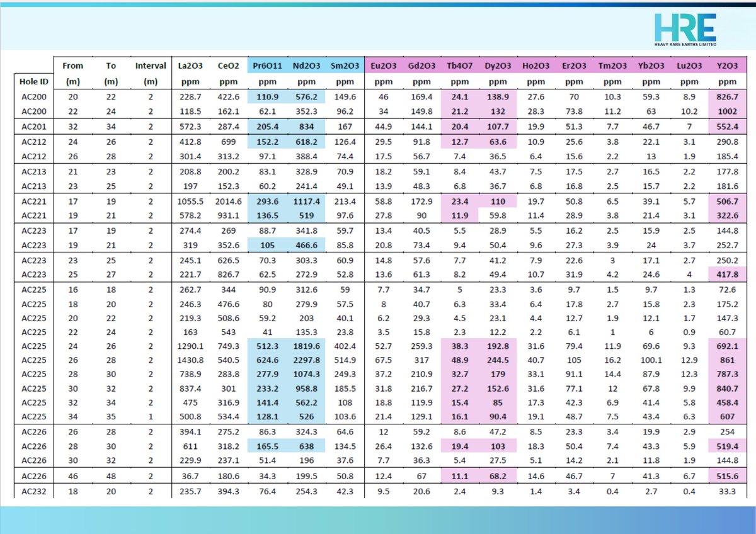Select the CeO2 value '2014.6'
The width and height of the screenshot is (756, 534).
pos(228,201)
